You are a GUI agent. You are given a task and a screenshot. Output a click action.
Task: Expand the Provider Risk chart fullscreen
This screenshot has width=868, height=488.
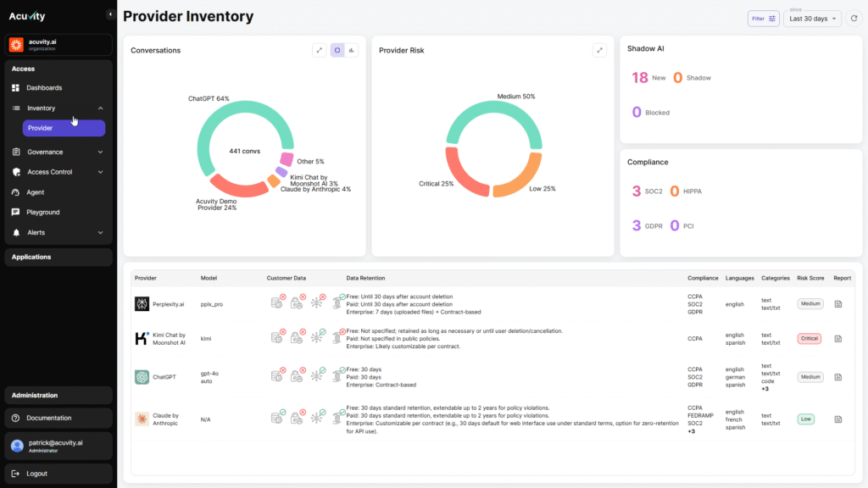click(x=599, y=50)
